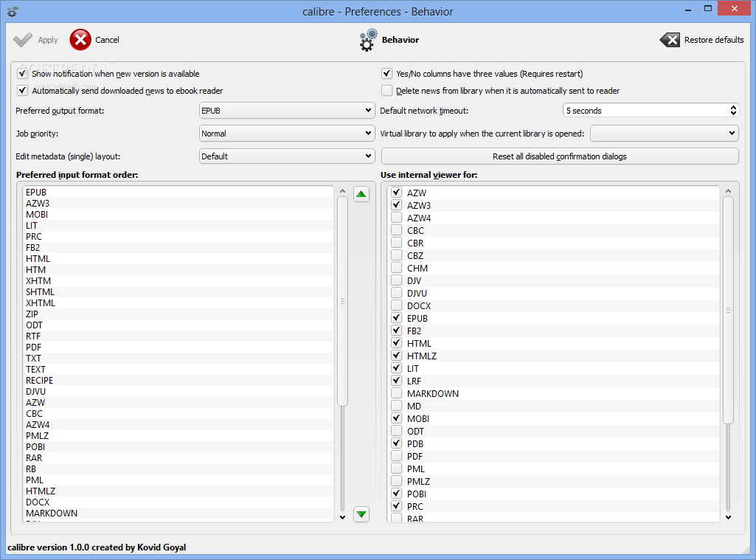Check MARKDOWN in internal viewer list
Screen dimensions: 756x560
[x=396, y=393]
